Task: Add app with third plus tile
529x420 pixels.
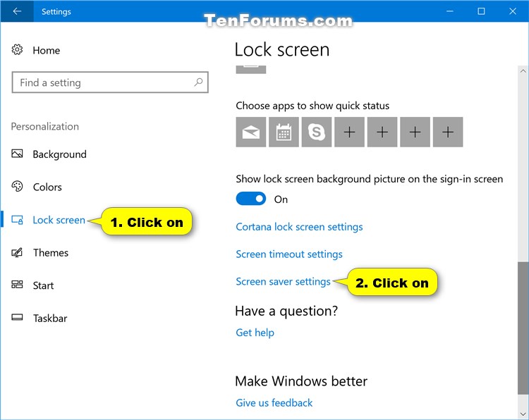Action: pyautogui.click(x=415, y=132)
